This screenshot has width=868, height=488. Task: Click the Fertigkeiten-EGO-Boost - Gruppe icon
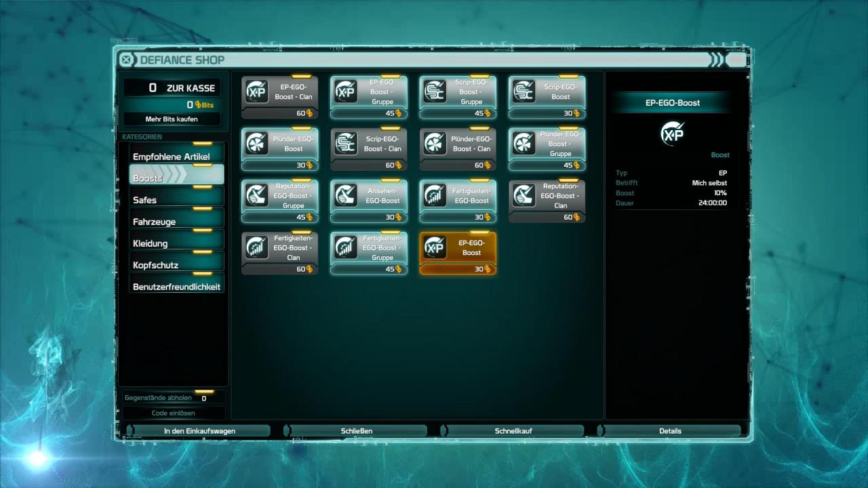(346, 248)
